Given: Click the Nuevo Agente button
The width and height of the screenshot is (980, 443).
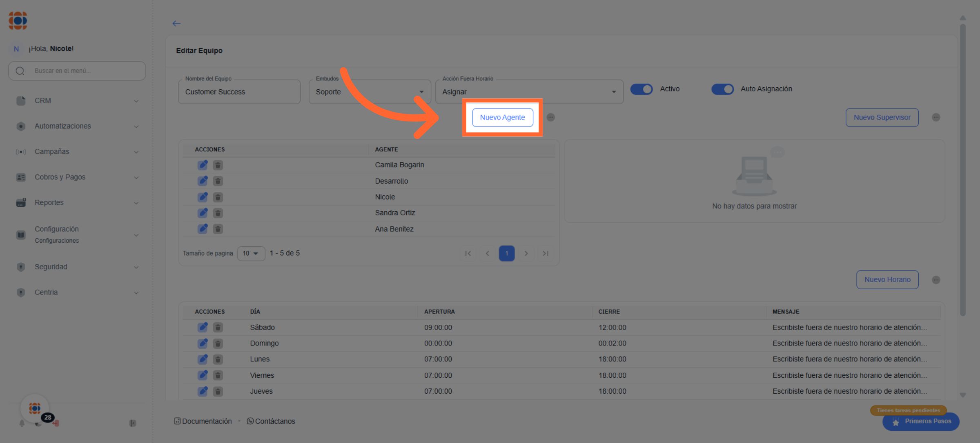Looking at the screenshot, I should pos(502,117).
